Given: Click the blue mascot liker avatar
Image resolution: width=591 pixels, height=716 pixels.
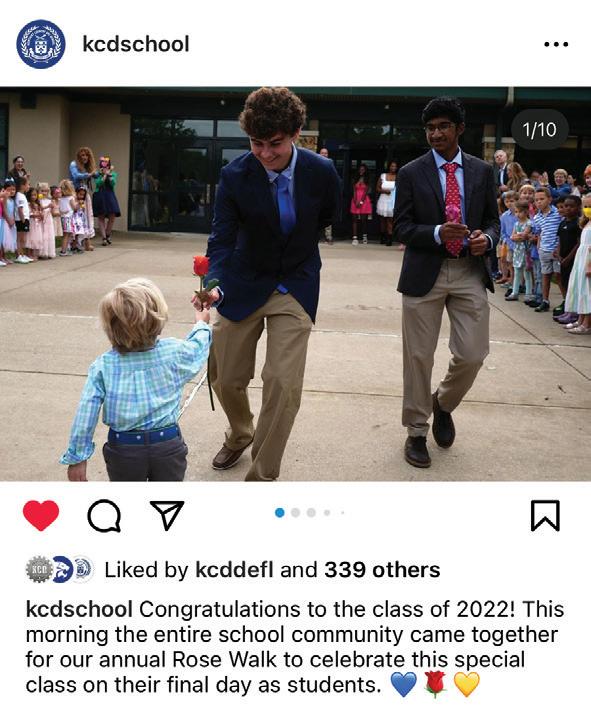Looking at the screenshot, I should click(63, 569).
